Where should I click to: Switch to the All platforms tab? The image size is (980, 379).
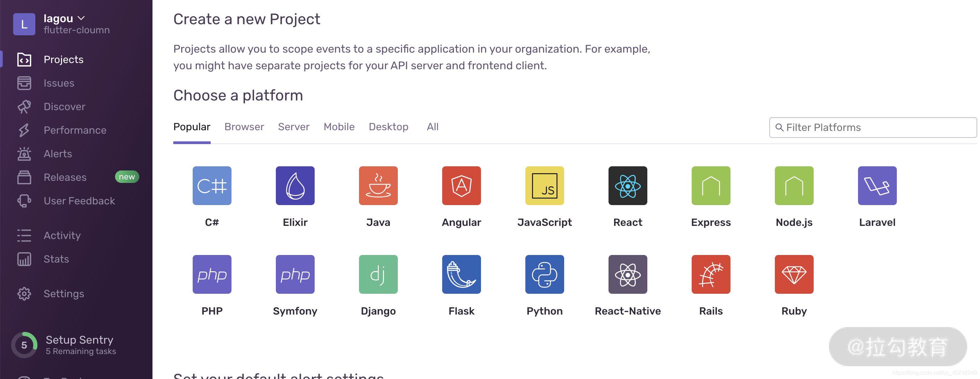432,126
